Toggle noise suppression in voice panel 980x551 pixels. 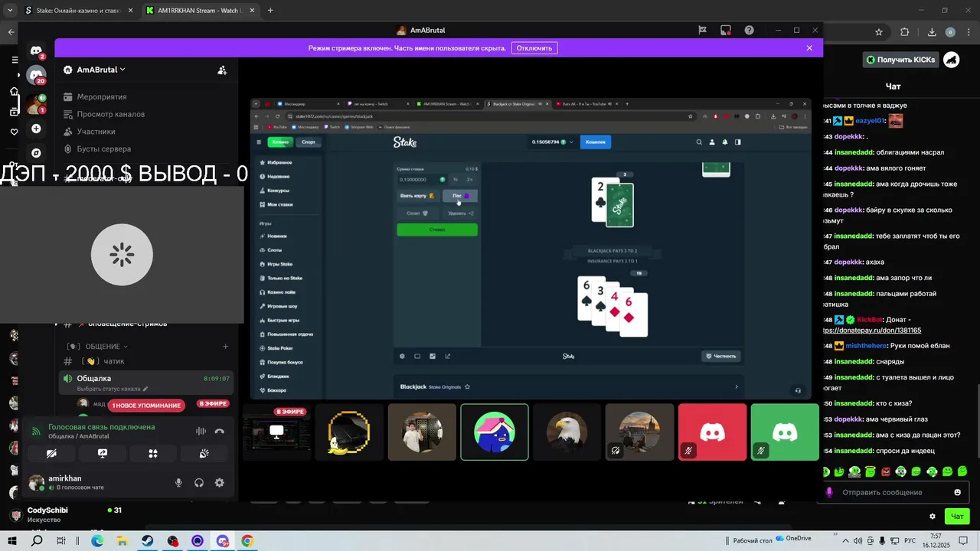(201, 432)
